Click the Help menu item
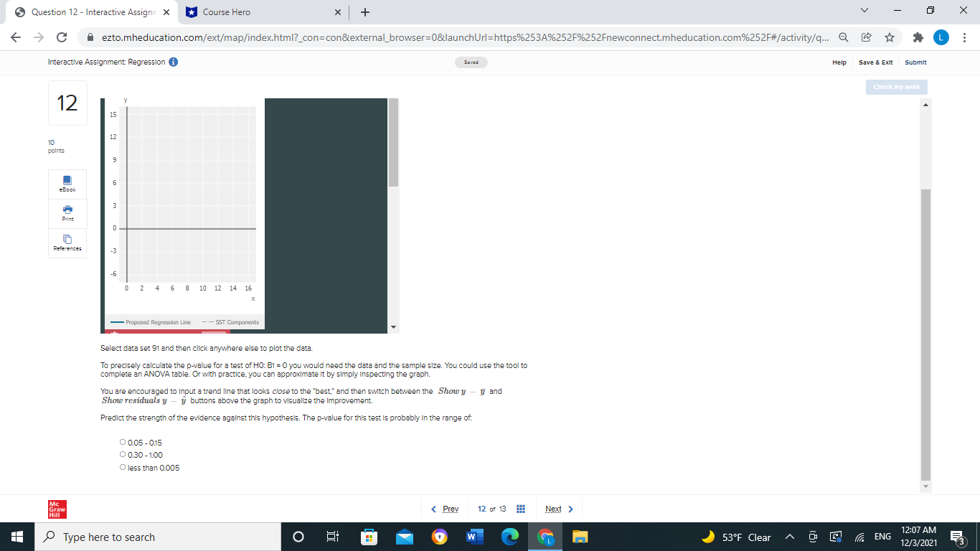 (839, 62)
